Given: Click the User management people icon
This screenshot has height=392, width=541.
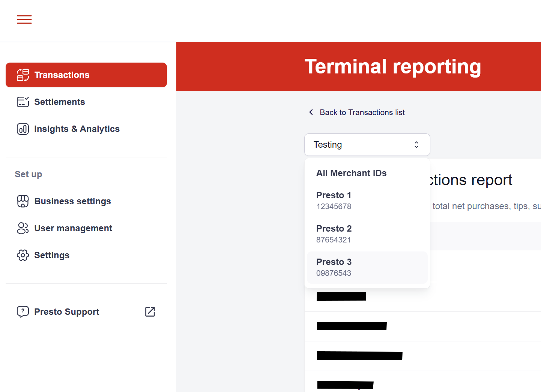Looking at the screenshot, I should tap(23, 228).
